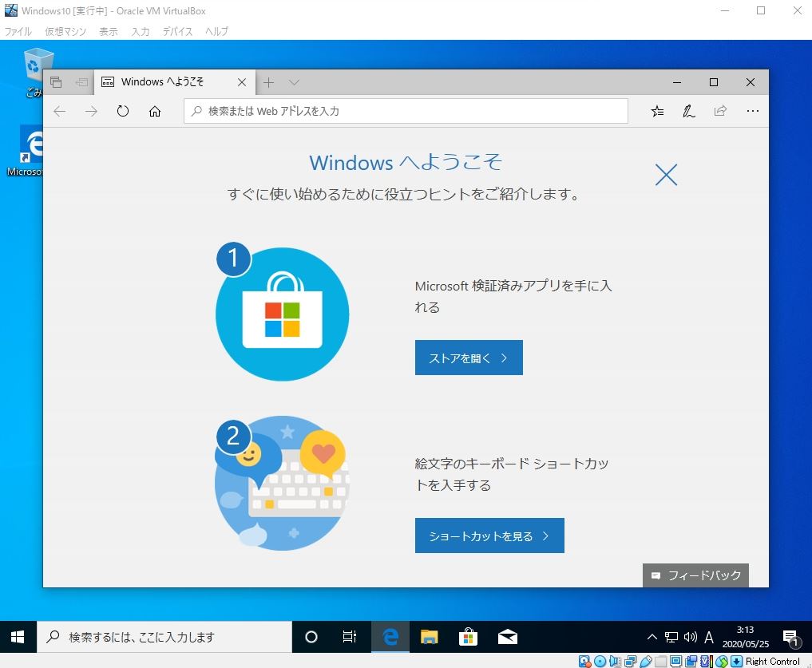Open the VirtualBox ヘルプ menu
The width and height of the screenshot is (812, 668).
[216, 32]
